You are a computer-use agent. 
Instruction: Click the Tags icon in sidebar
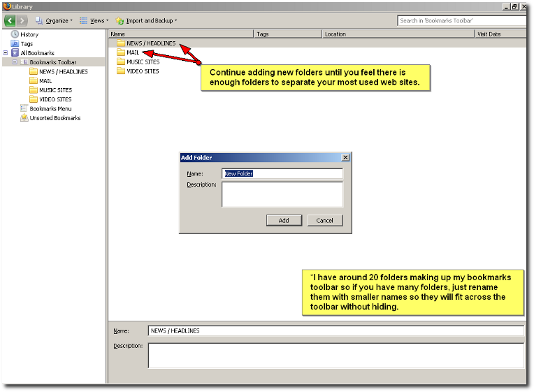(15, 43)
